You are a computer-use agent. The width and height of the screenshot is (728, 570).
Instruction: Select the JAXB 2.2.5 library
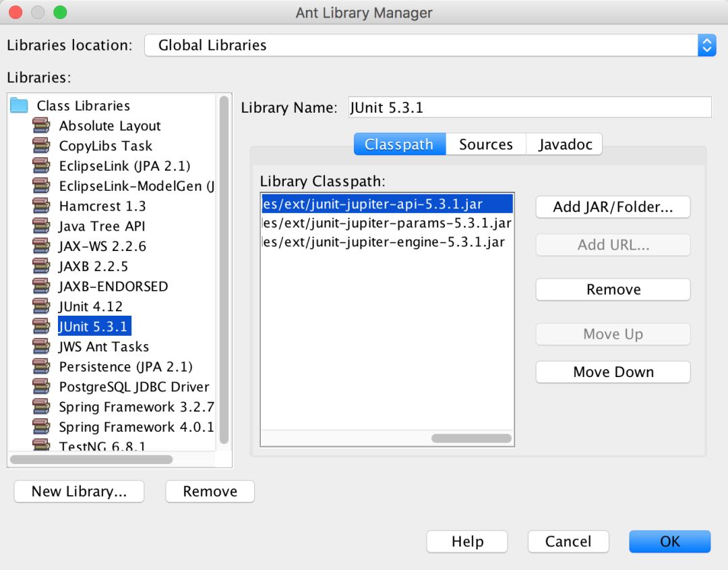(93, 266)
